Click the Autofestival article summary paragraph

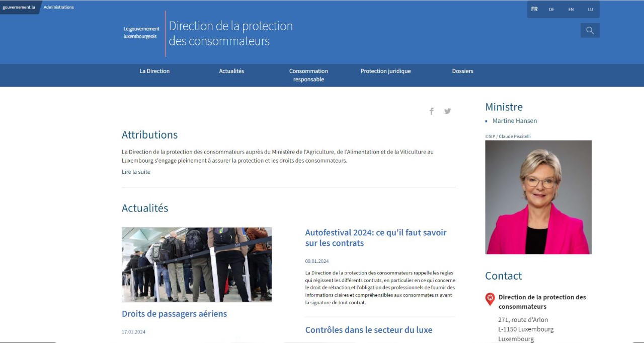(380, 288)
